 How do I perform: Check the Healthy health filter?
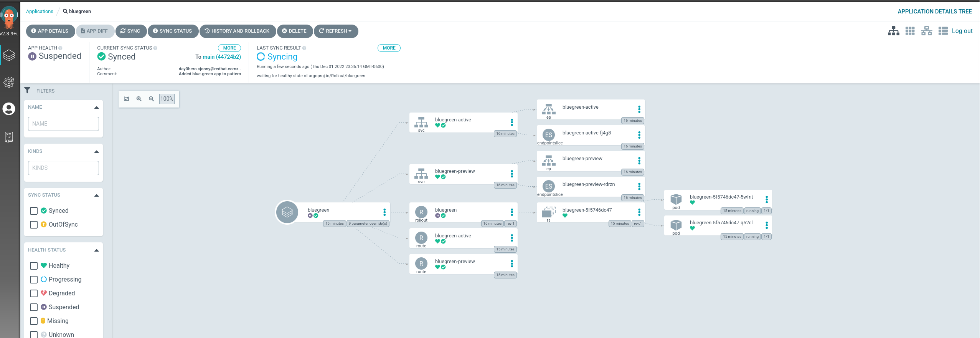point(34,266)
